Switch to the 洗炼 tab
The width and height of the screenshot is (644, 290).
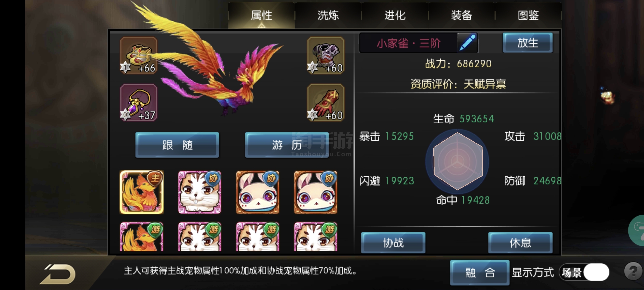click(x=328, y=15)
